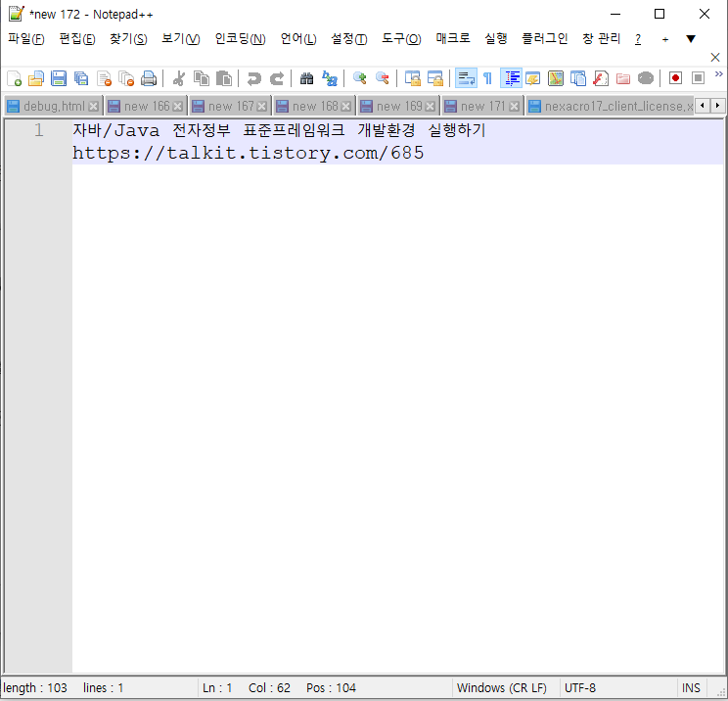
Task: Open the 설정(T) menu
Action: coord(348,38)
